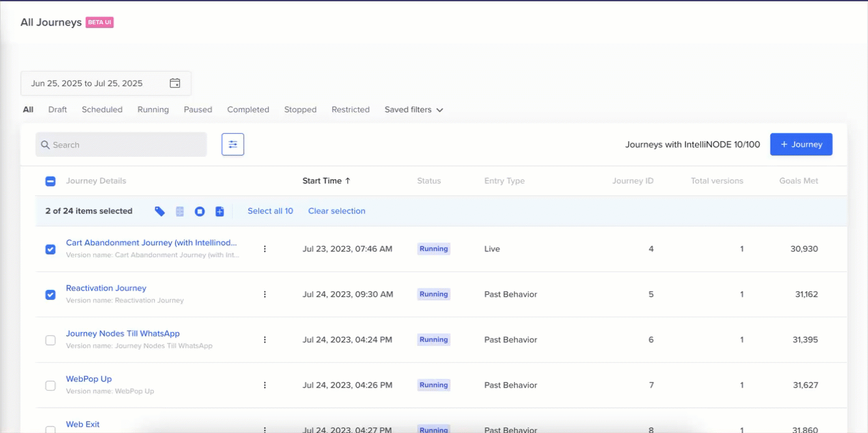
Task: Switch to the Restricted tab
Action: (351, 109)
